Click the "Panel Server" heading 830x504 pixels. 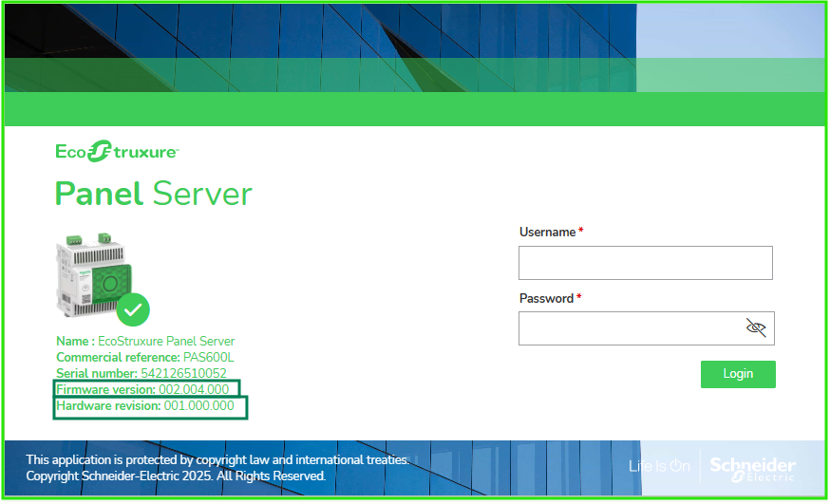coord(154,194)
